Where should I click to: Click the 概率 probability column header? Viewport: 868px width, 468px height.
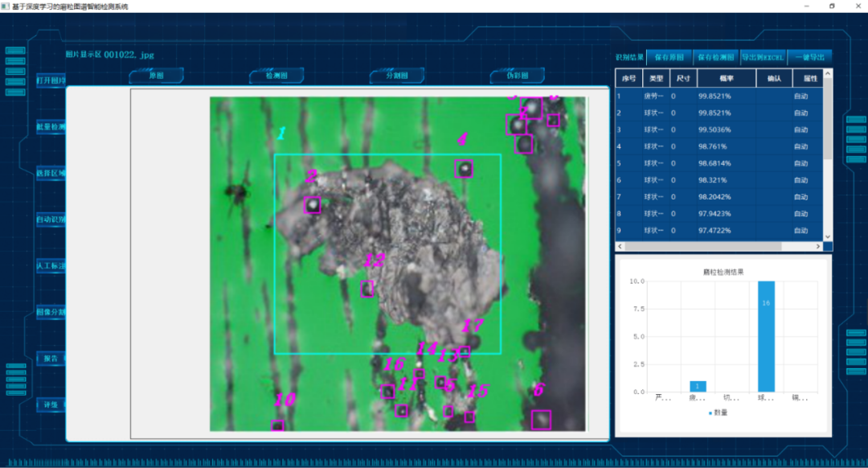[x=726, y=79]
